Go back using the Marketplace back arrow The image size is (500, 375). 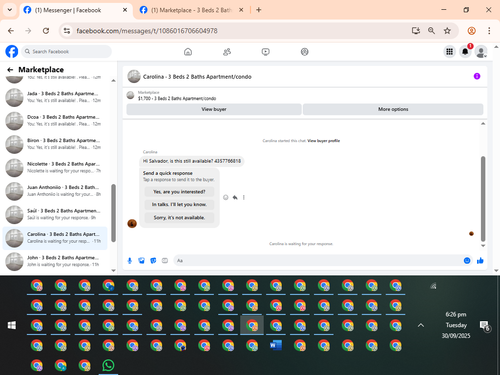tap(10, 70)
